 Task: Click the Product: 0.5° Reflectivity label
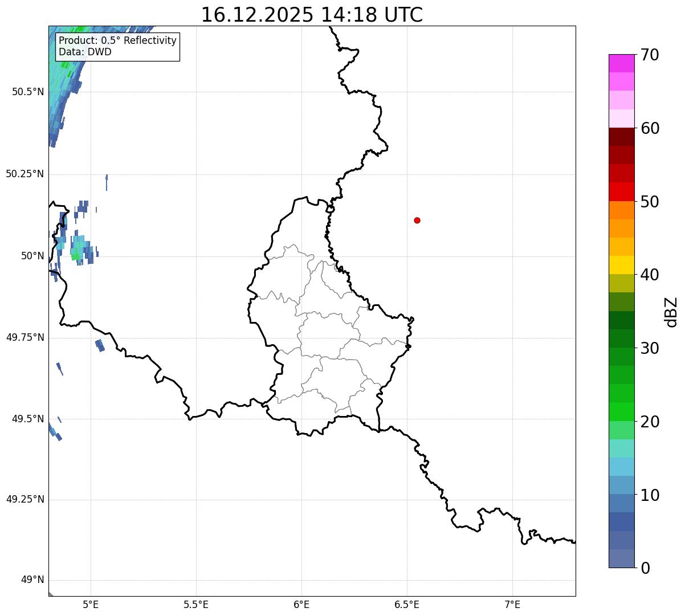point(117,40)
